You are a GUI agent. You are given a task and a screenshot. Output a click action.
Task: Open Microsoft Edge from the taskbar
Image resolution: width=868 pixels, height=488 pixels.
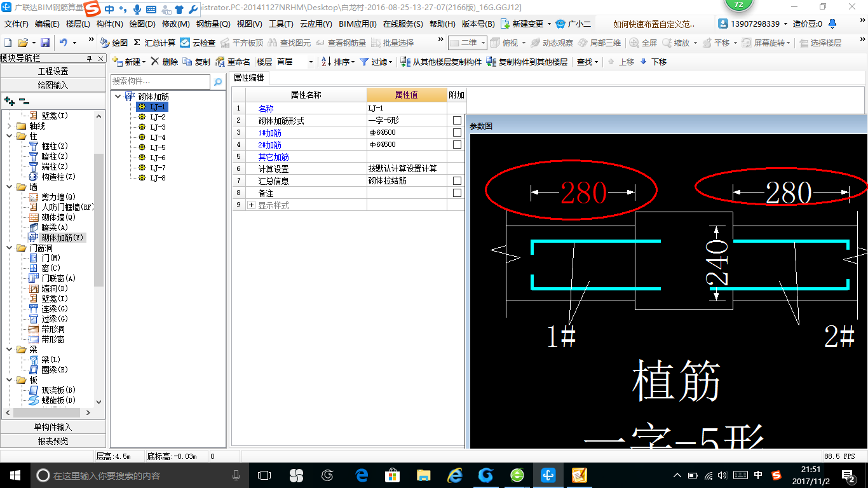[x=362, y=475]
